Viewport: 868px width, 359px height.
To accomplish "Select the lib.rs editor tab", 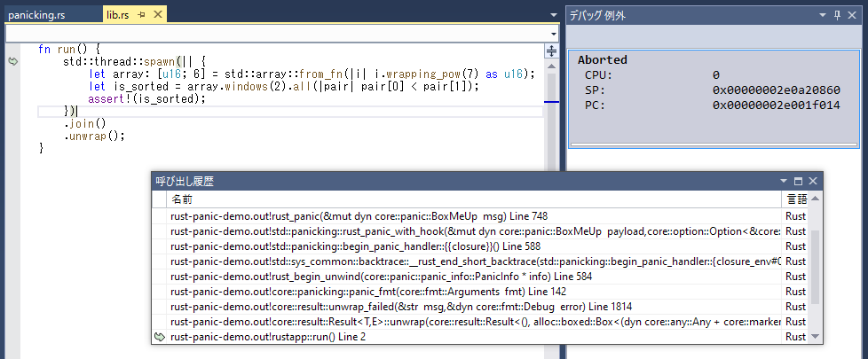I will [118, 15].
